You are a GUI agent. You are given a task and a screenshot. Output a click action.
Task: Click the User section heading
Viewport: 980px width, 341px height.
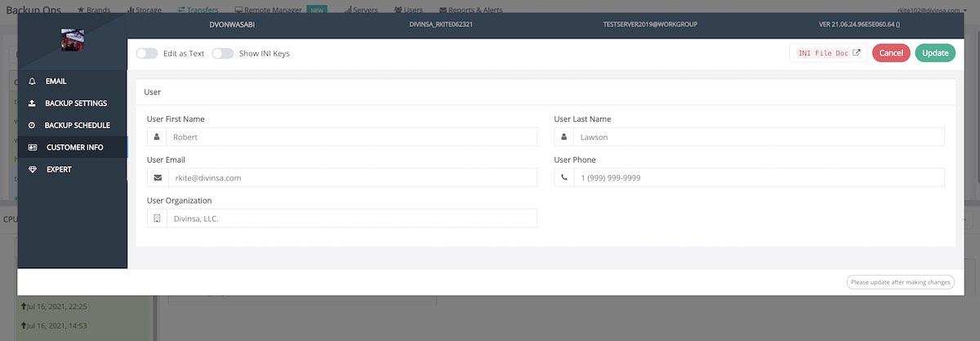click(152, 92)
